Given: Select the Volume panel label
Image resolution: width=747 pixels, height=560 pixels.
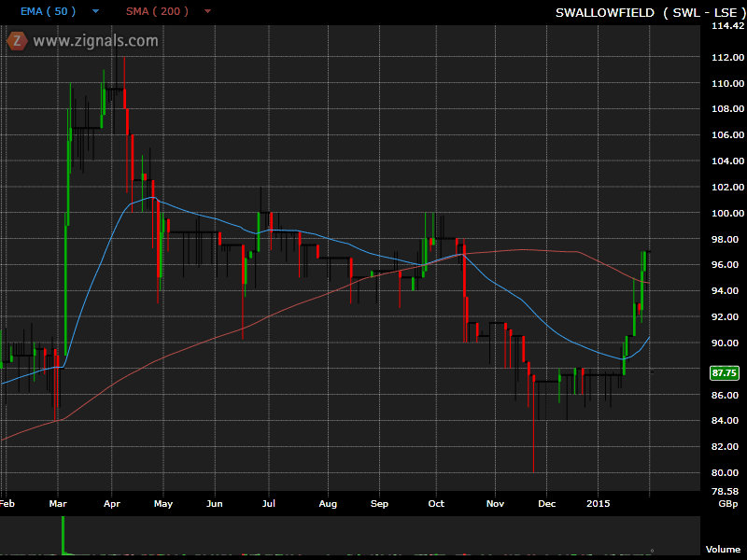Looking at the screenshot, I should [x=723, y=550].
